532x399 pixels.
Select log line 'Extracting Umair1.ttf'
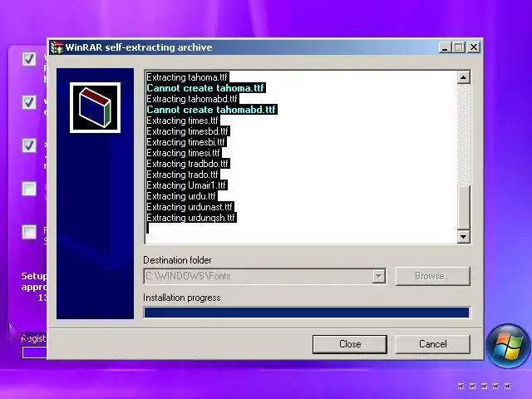tap(186, 185)
